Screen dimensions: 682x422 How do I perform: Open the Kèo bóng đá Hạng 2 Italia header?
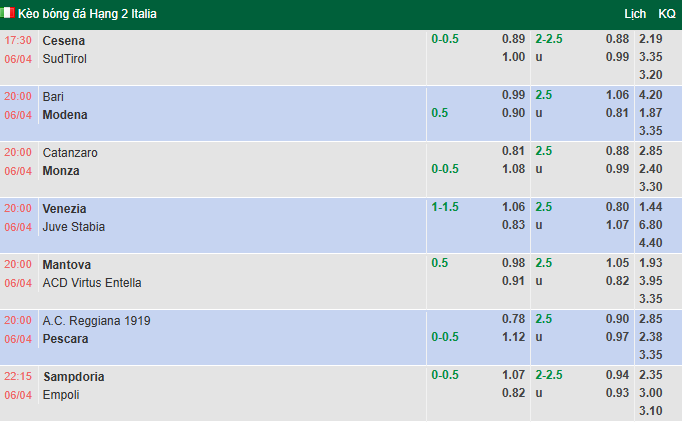(x=87, y=14)
